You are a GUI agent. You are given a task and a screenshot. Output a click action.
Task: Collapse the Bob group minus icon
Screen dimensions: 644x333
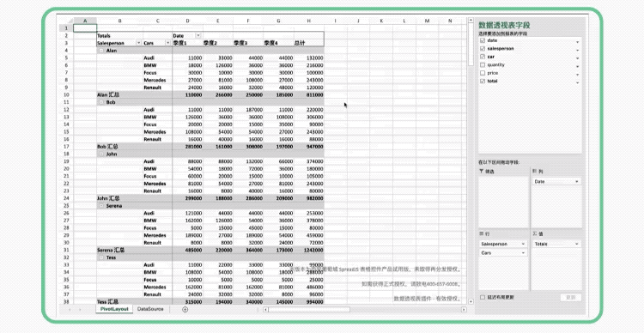click(101, 102)
